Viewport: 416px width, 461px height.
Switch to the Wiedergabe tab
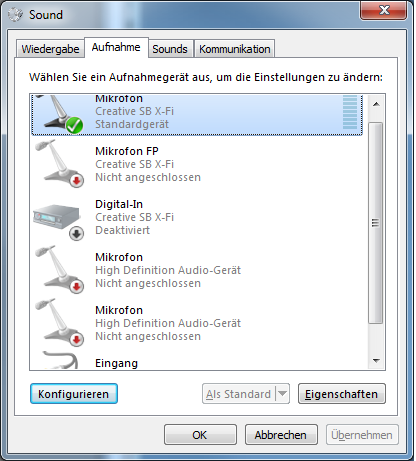coord(50,49)
